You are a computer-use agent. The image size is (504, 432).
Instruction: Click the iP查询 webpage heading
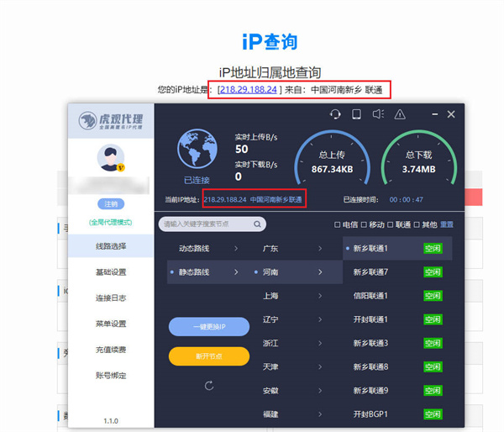(x=270, y=42)
